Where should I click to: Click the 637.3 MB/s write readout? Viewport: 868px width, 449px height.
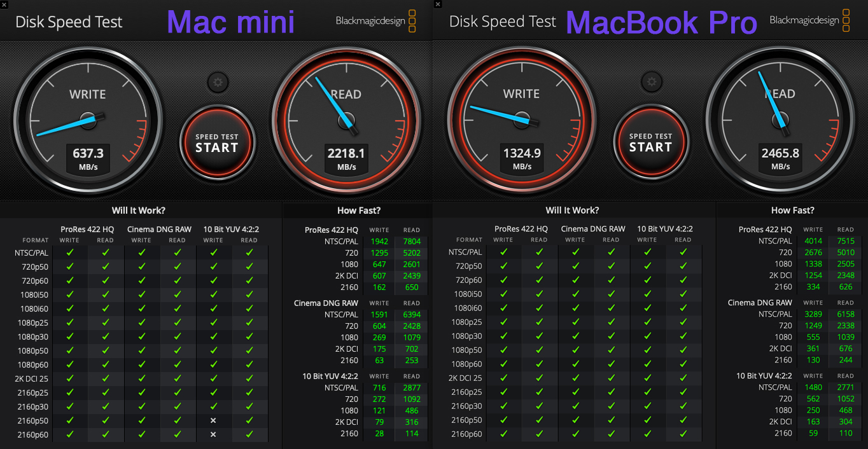[x=88, y=158]
